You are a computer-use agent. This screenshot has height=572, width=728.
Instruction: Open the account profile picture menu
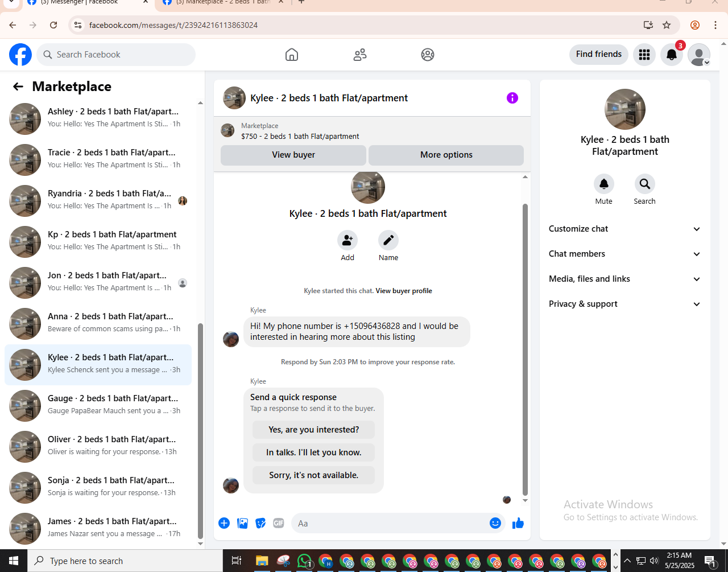click(699, 55)
